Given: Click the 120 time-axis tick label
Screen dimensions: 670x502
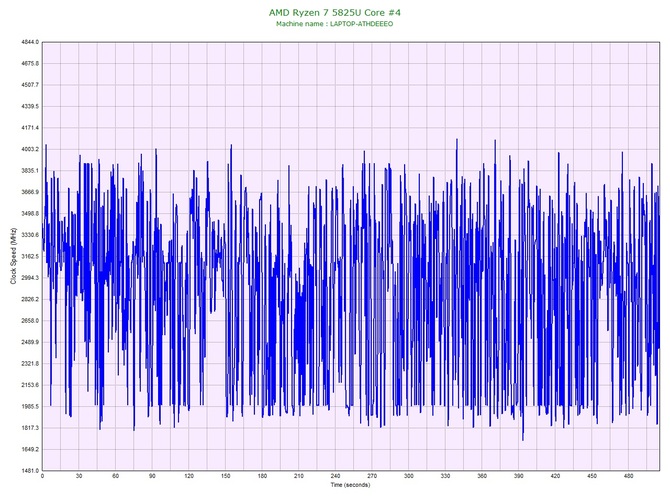Looking at the screenshot, I should click(189, 476).
